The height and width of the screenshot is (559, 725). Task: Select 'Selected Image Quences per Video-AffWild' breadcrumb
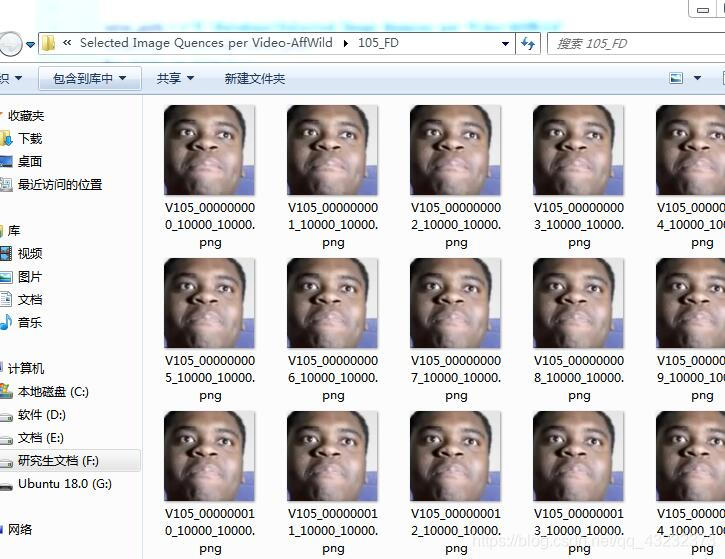(206, 43)
